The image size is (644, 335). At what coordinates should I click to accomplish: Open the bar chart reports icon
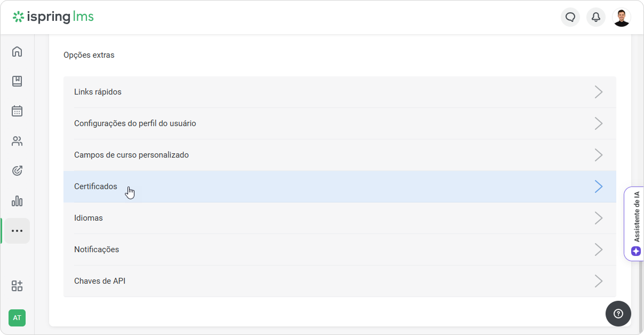tap(17, 201)
